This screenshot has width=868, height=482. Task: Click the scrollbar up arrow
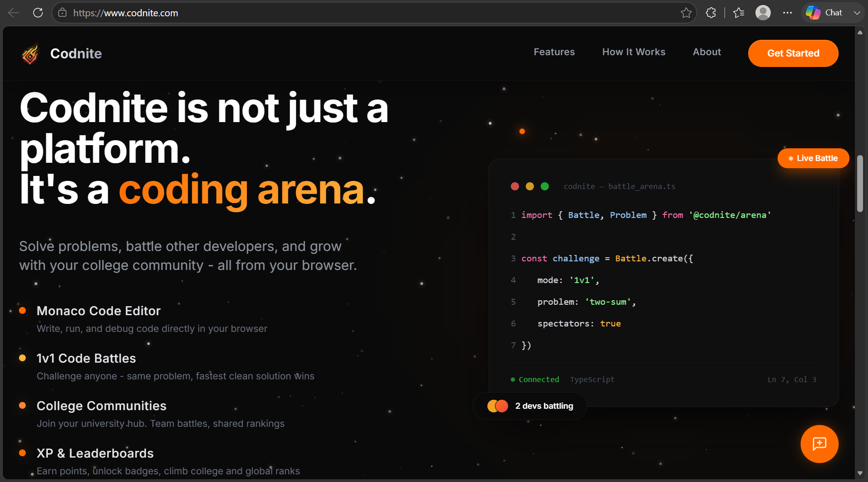point(860,33)
